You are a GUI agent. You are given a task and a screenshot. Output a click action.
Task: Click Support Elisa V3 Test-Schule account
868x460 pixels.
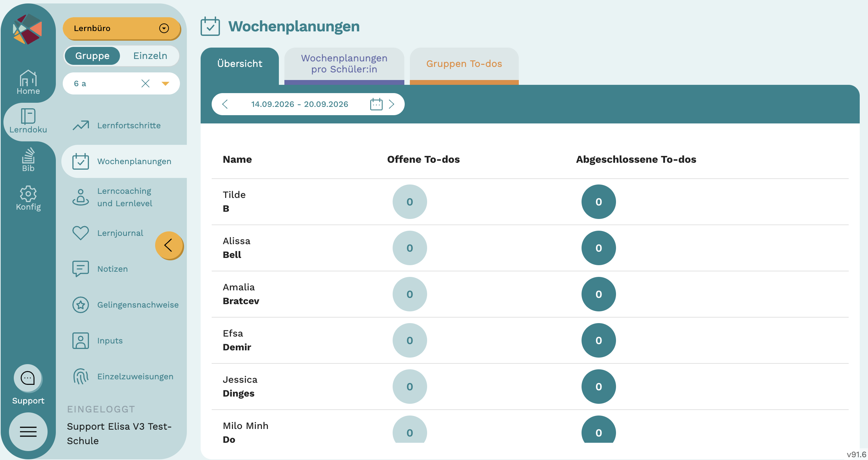[x=119, y=433]
